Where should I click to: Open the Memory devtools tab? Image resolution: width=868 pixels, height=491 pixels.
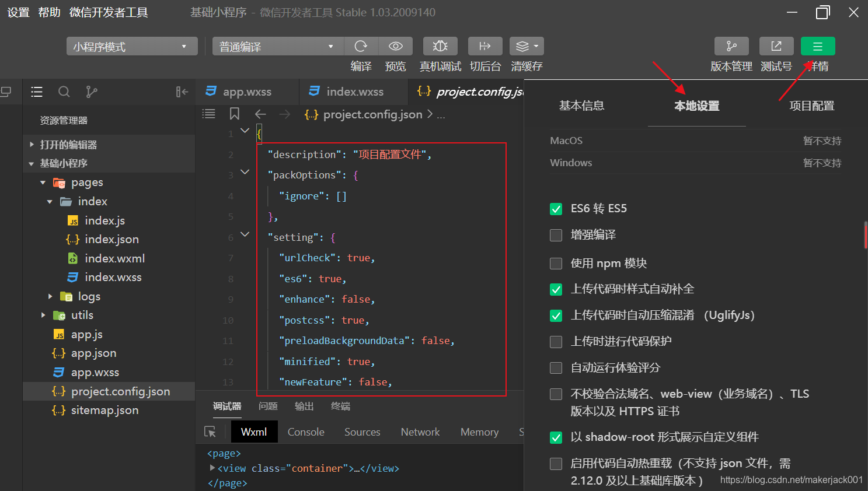tap(479, 432)
